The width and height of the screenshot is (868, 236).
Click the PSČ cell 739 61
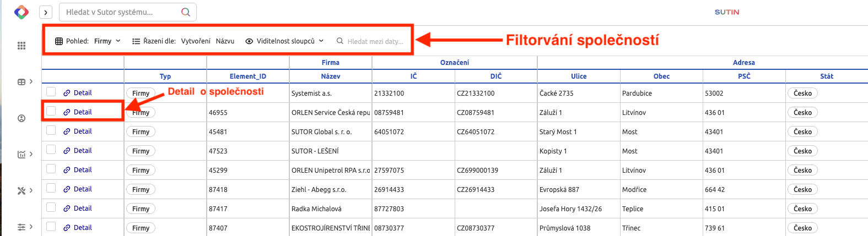point(744,228)
